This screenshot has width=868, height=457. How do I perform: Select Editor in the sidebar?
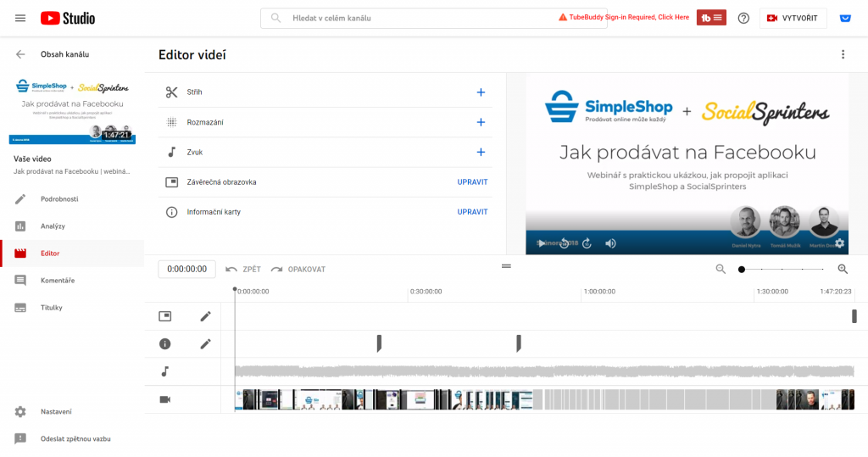coord(72,254)
